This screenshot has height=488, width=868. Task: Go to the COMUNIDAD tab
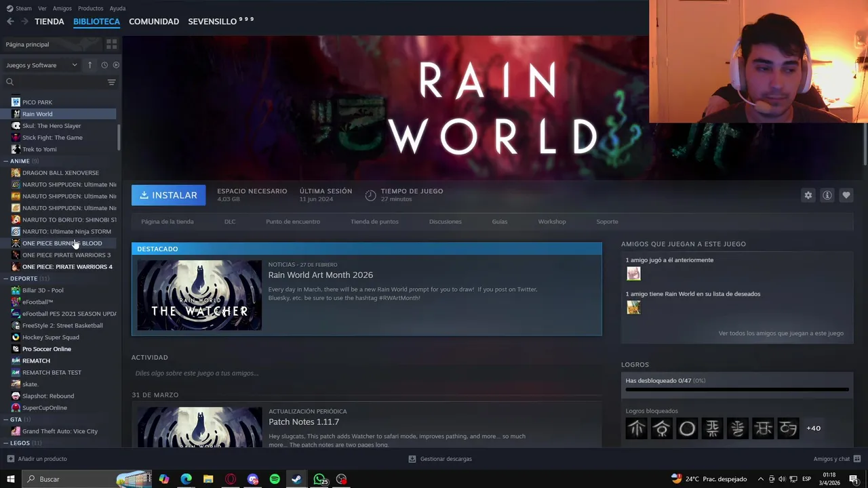(154, 22)
